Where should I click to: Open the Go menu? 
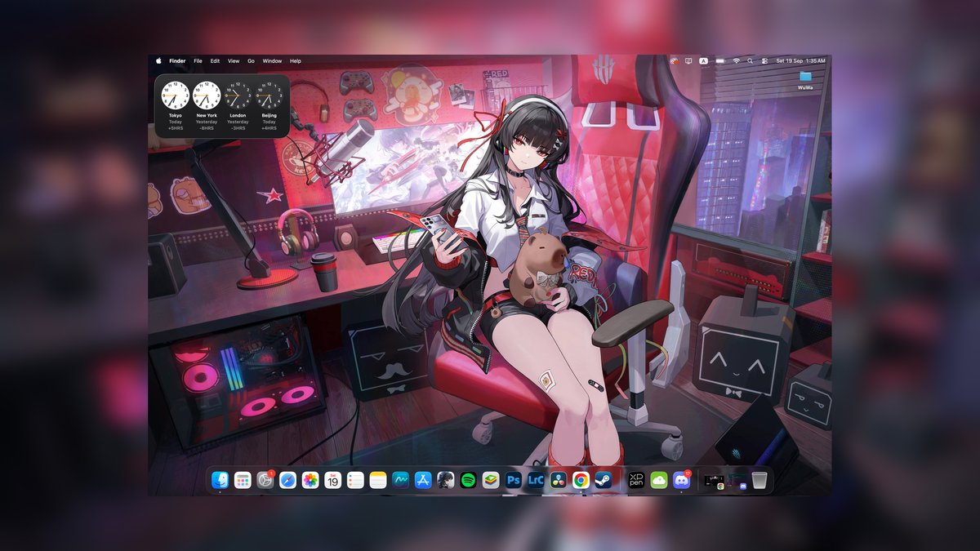point(252,60)
